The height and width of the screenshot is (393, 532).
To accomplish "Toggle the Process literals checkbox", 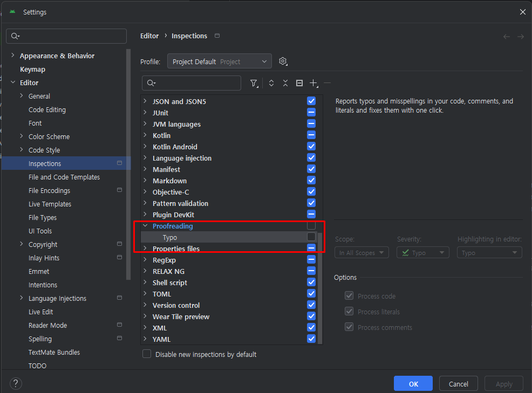I will pyautogui.click(x=349, y=311).
